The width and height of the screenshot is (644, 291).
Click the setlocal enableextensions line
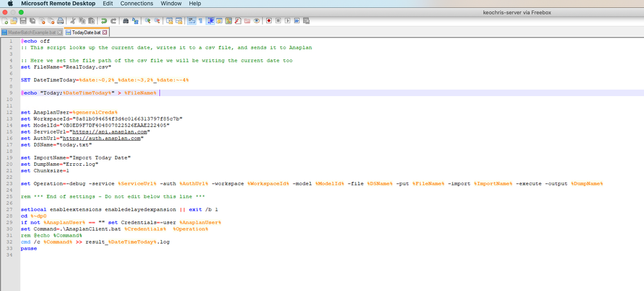119,210
